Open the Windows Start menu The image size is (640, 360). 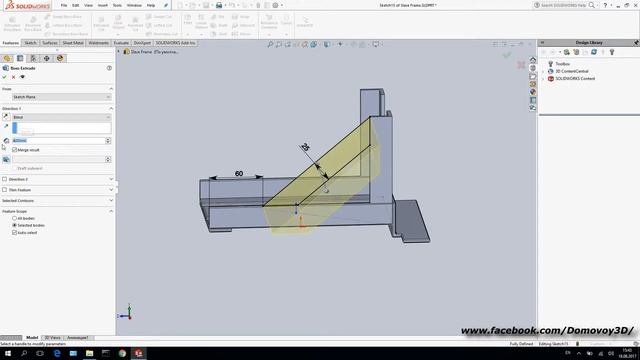[8, 353]
